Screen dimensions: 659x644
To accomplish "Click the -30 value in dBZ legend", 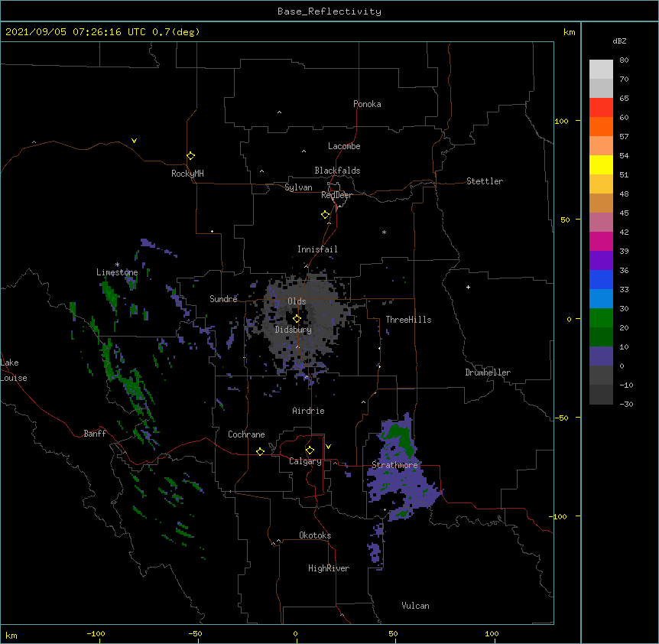I will [x=626, y=404].
